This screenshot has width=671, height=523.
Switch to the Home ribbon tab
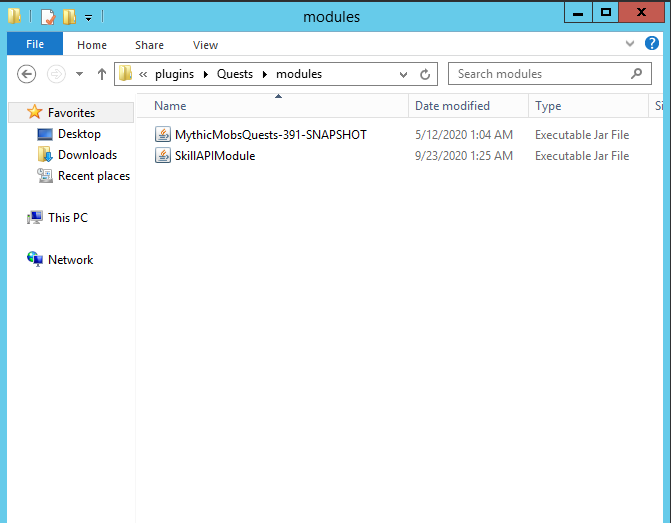[x=92, y=45]
